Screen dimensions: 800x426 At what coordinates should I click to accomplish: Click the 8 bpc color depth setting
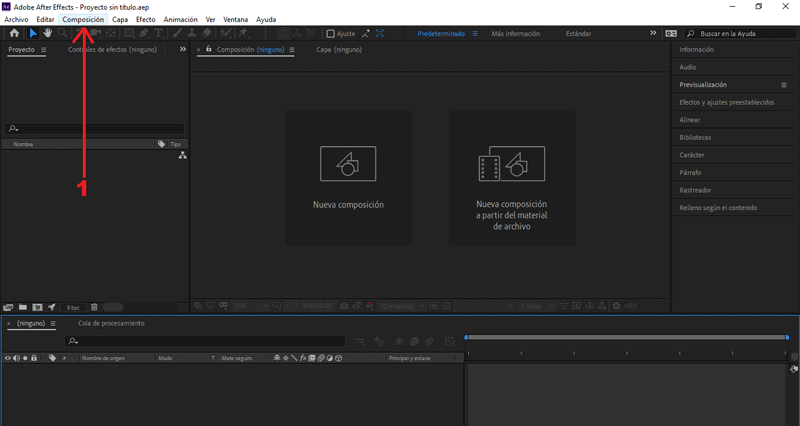[73, 307]
